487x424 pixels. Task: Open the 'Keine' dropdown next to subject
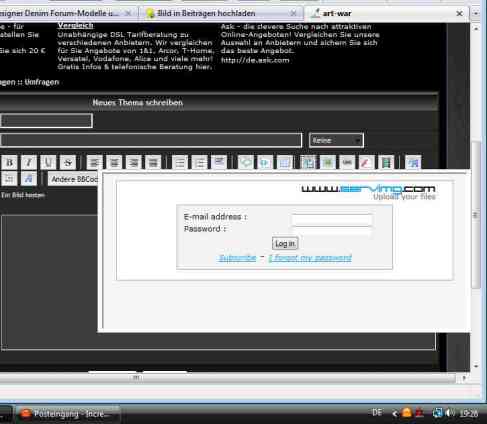click(x=336, y=140)
